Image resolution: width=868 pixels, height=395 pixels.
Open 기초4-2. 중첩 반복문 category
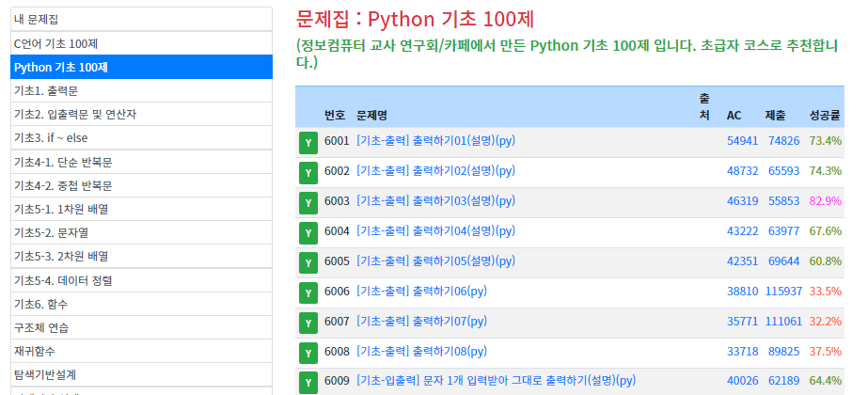point(141,185)
